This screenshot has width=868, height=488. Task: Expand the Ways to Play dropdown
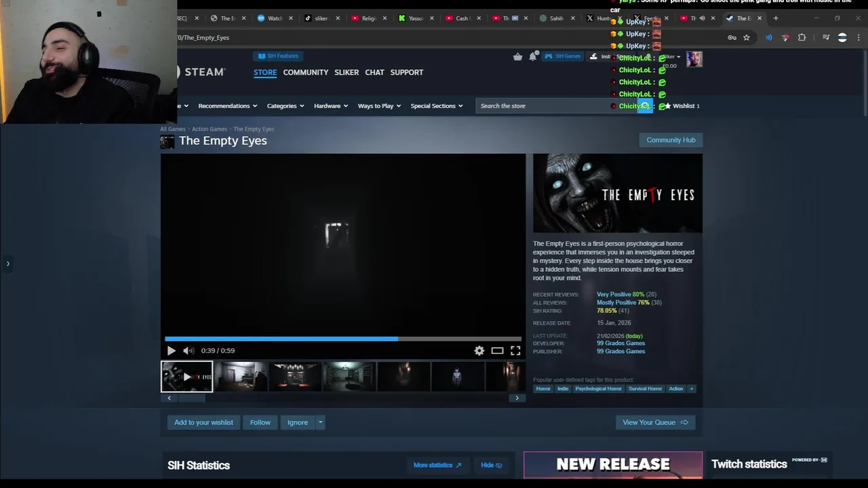379,106
